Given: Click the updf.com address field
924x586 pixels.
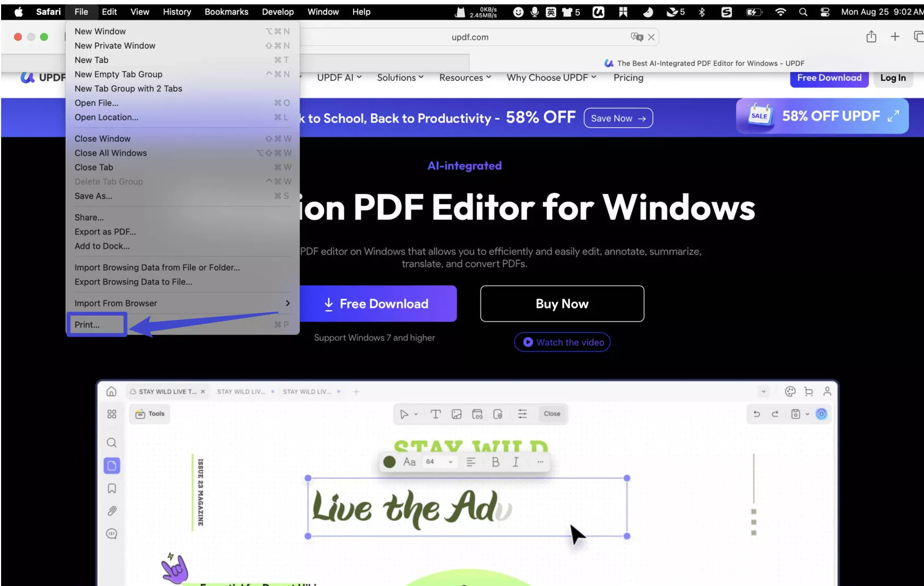Looking at the screenshot, I should 470,37.
